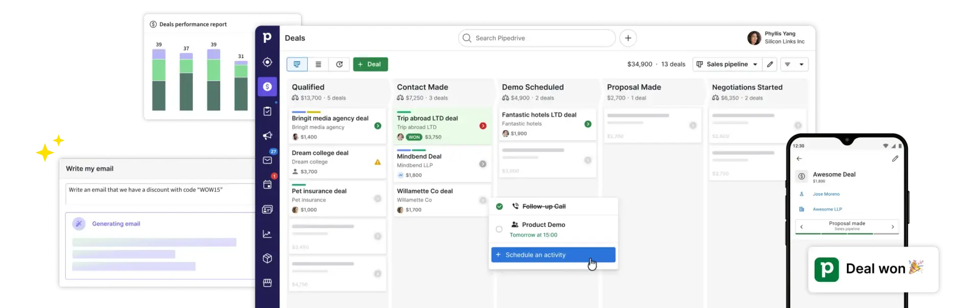The height and width of the screenshot is (308, 980).
Task: Click Schedule an activity button
Action: click(553, 255)
